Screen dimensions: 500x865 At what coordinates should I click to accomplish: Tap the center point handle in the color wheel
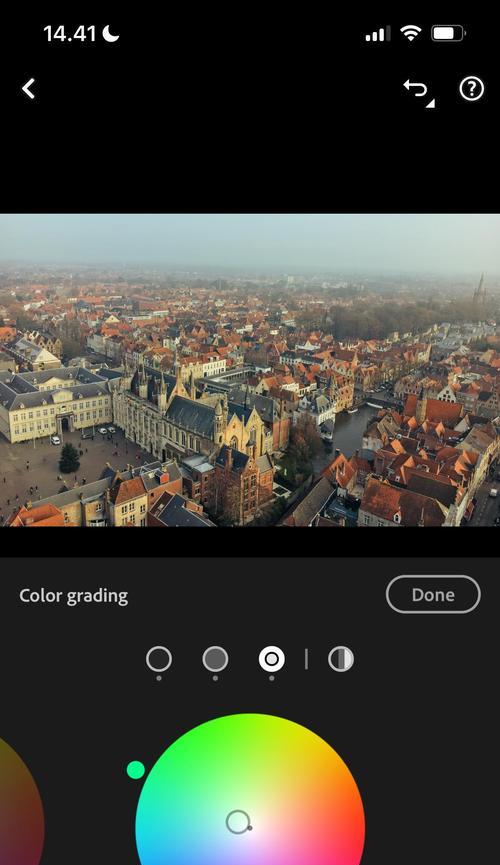pos(238,822)
